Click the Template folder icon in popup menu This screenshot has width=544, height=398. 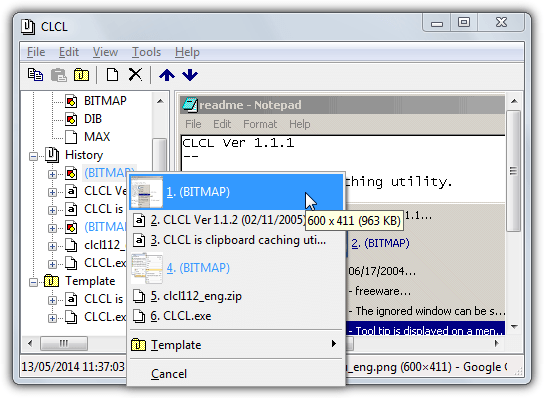138,345
